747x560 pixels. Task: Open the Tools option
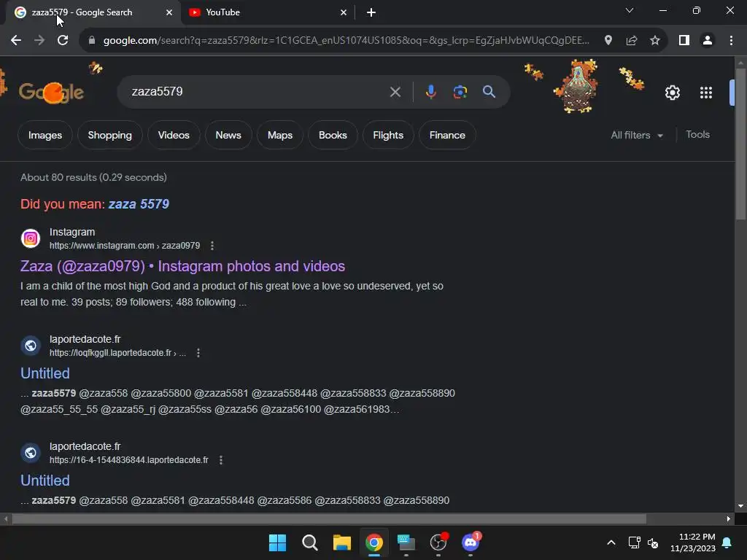[697, 135]
